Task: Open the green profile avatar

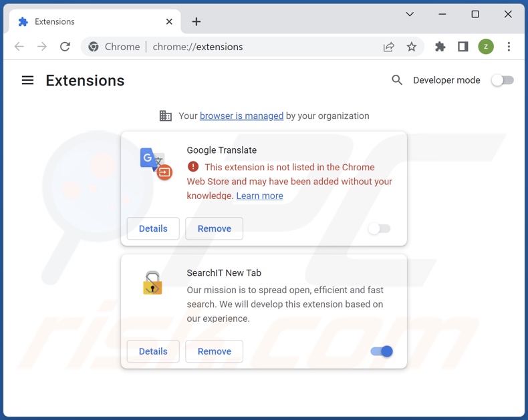Action: (486, 47)
